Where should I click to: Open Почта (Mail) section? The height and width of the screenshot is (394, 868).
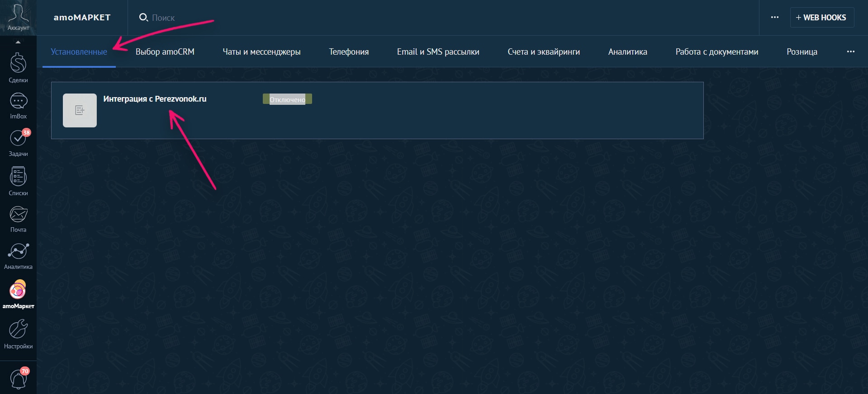point(18,219)
